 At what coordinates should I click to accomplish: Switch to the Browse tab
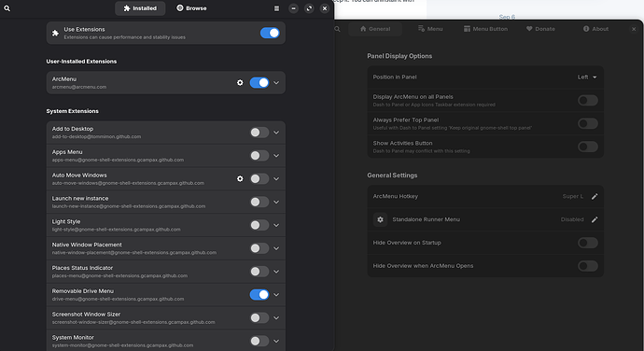pos(191,8)
